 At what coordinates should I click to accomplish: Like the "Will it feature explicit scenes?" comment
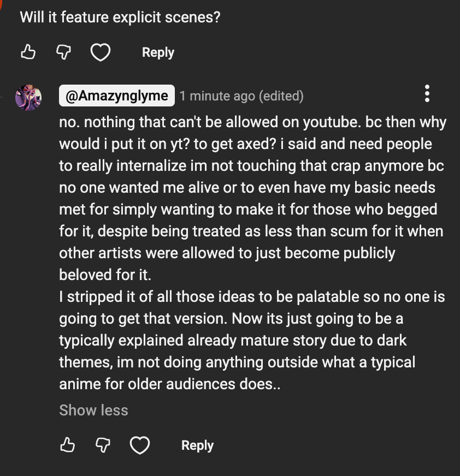(28, 52)
